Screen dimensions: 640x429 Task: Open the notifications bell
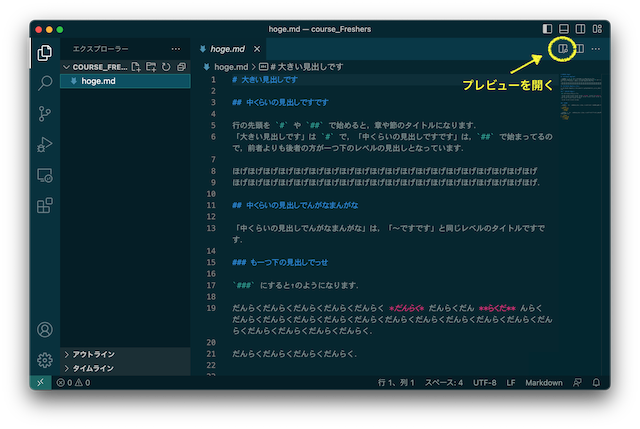[x=596, y=382]
